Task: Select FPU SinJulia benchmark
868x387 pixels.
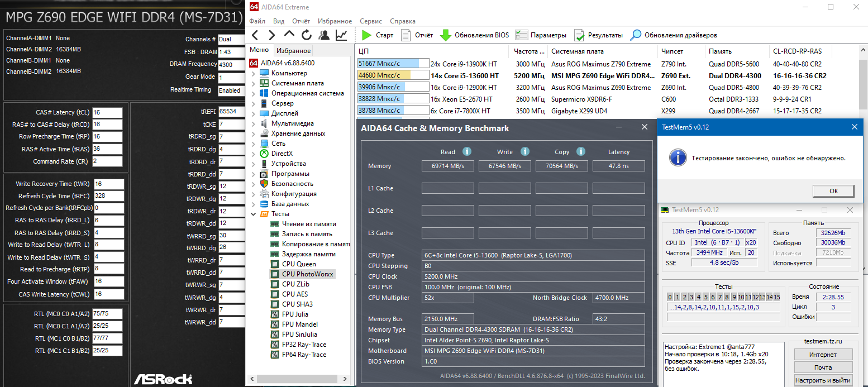Action: pos(294,335)
